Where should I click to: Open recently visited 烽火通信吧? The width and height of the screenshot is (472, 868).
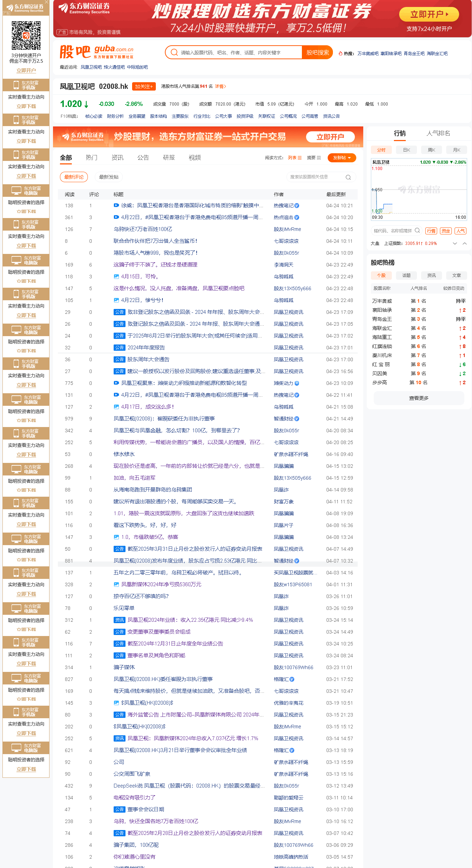point(114,67)
